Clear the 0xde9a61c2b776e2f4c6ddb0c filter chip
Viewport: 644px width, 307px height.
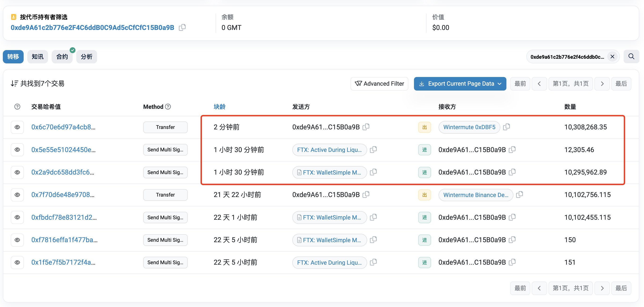tap(612, 57)
